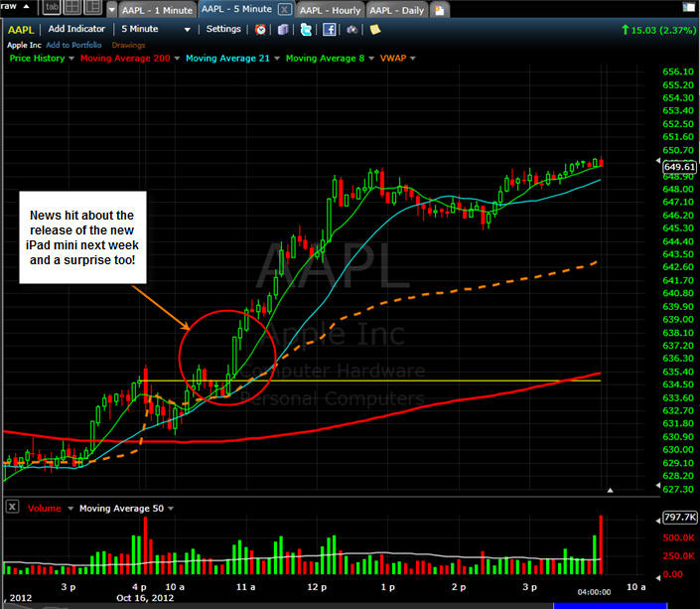This screenshot has width=700, height=609.
Task: Click the 797.7K volume marker
Action: tap(679, 517)
